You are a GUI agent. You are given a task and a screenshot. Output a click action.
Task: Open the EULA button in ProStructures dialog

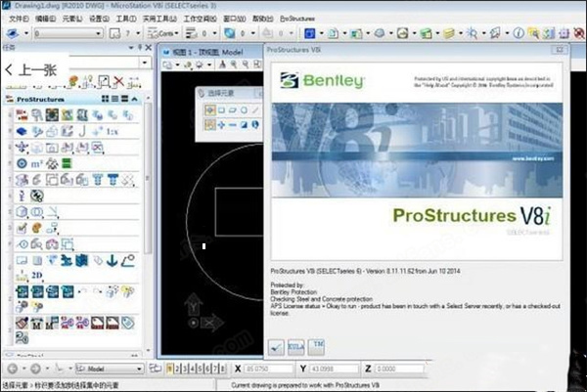pyautogui.click(x=295, y=347)
